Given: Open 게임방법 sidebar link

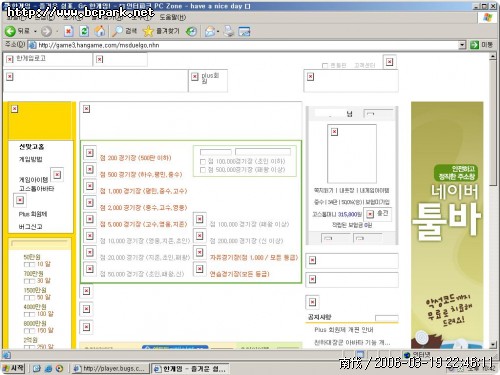Looking at the screenshot, I should point(30,159).
